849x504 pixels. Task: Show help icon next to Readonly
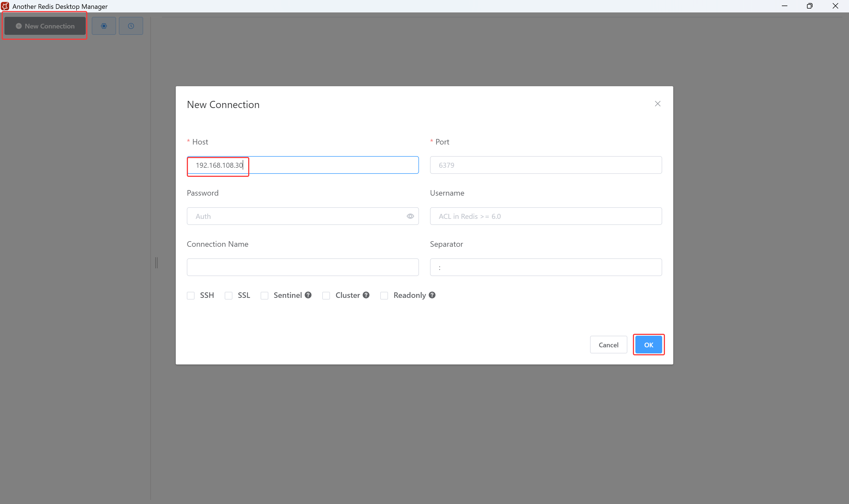pos(432,295)
